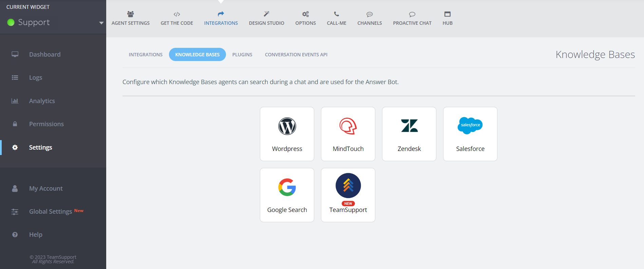Configure the Google Search knowledge base
644x269 pixels.
coord(287,195)
